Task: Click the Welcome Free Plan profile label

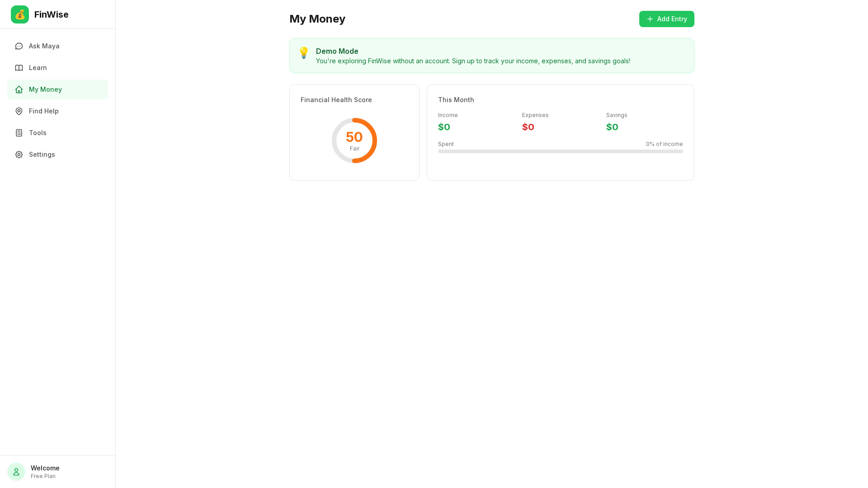Action: [x=45, y=472]
